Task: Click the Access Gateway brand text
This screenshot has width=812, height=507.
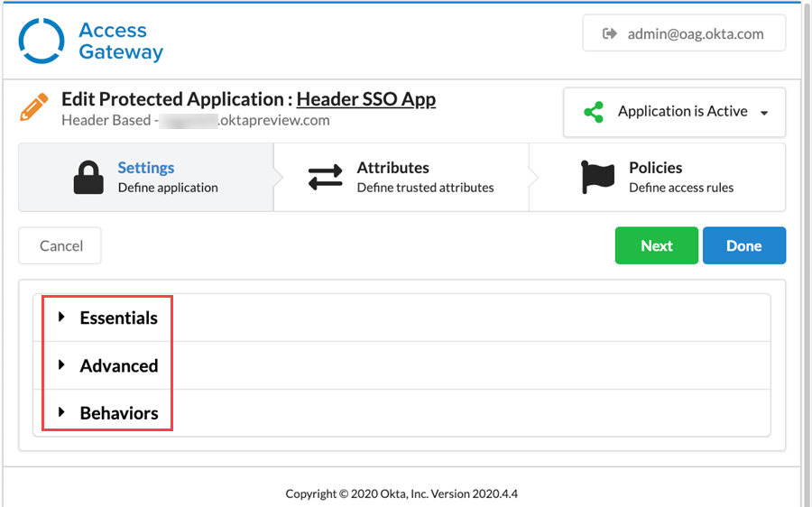Action: (x=120, y=41)
